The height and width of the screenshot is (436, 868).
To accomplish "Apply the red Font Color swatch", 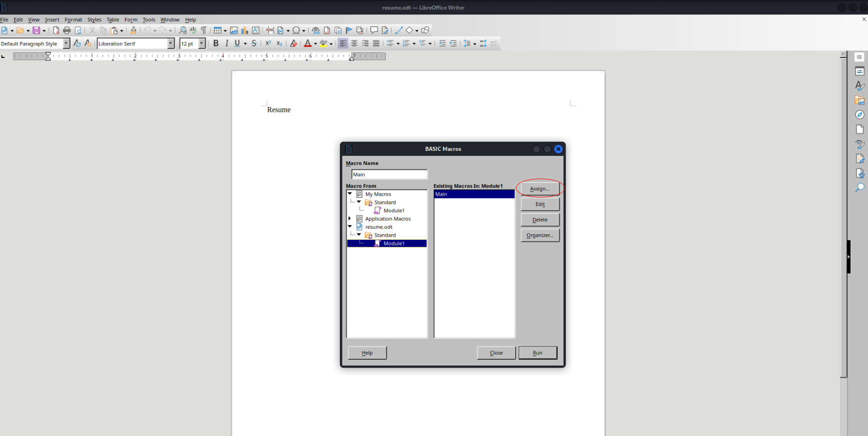I will (x=307, y=43).
